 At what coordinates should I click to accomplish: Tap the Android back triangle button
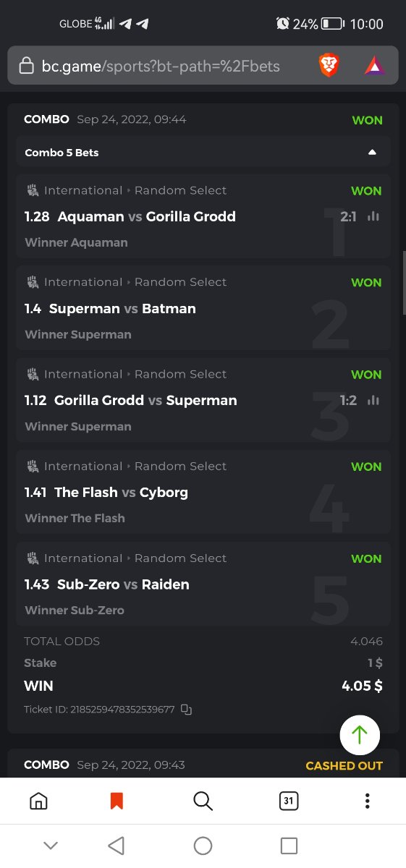click(x=116, y=846)
